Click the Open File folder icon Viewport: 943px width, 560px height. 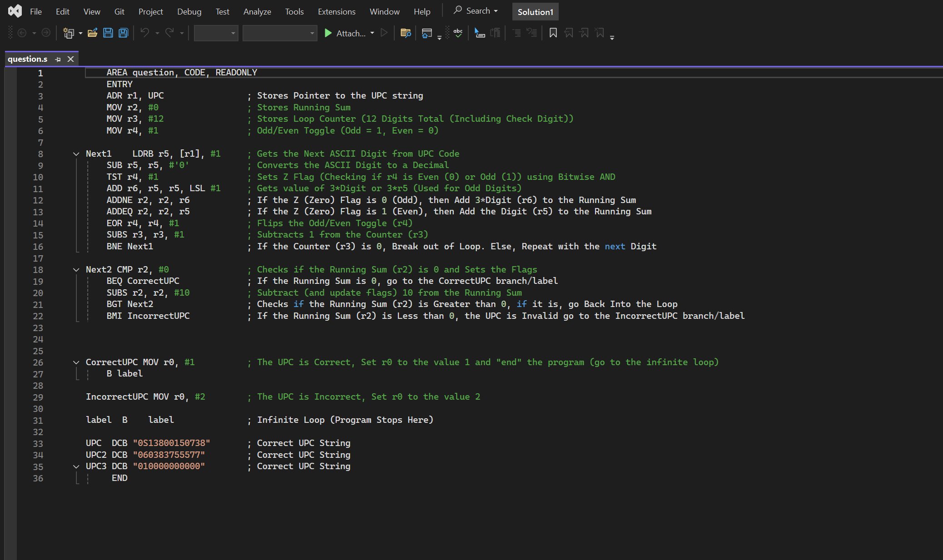tap(93, 33)
